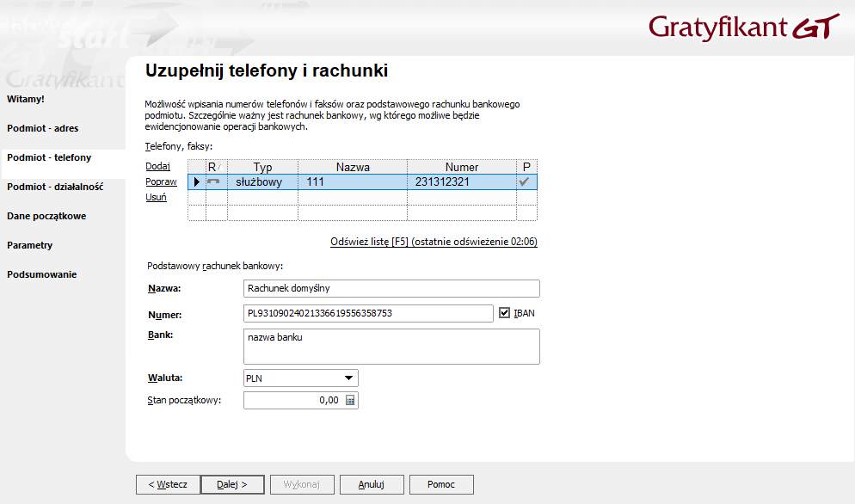Image resolution: width=855 pixels, height=504 pixels.
Task: Click the Numer account number field
Action: click(x=368, y=313)
